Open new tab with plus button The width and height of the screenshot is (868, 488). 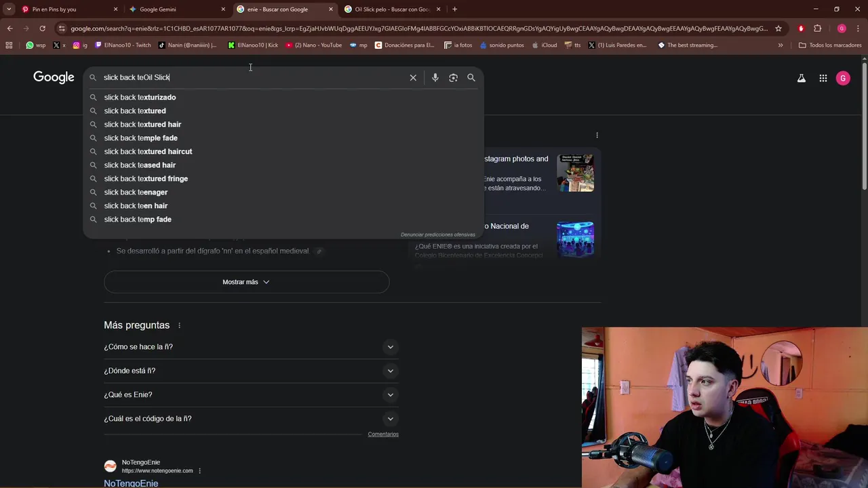pos(454,9)
